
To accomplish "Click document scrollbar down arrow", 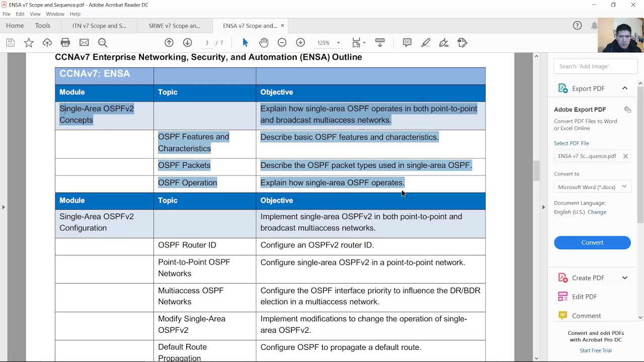I will coord(536,358).
